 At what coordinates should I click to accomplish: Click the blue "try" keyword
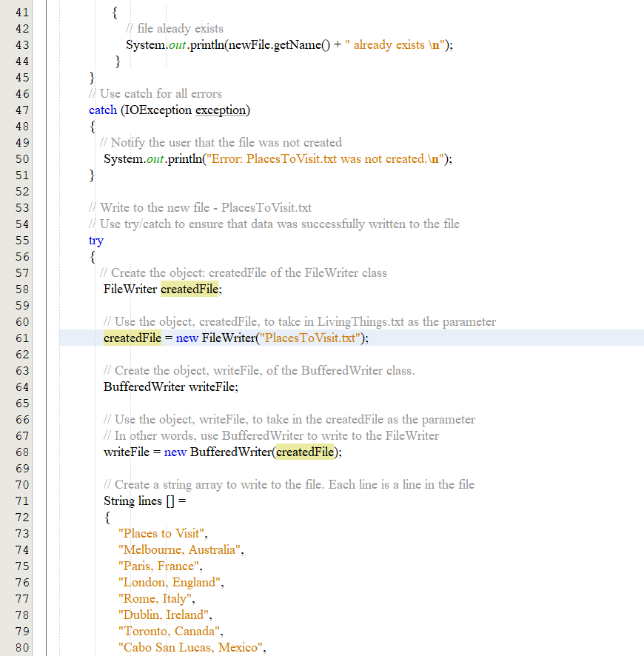point(96,240)
